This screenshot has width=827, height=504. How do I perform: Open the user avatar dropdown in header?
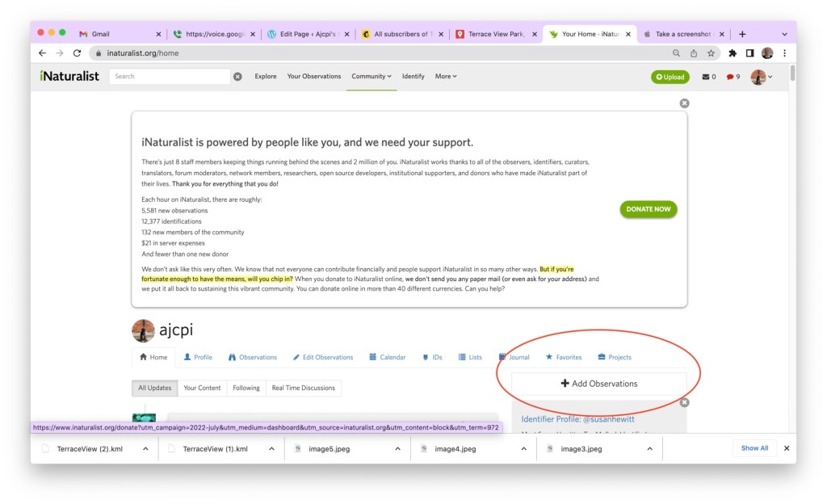(x=761, y=77)
